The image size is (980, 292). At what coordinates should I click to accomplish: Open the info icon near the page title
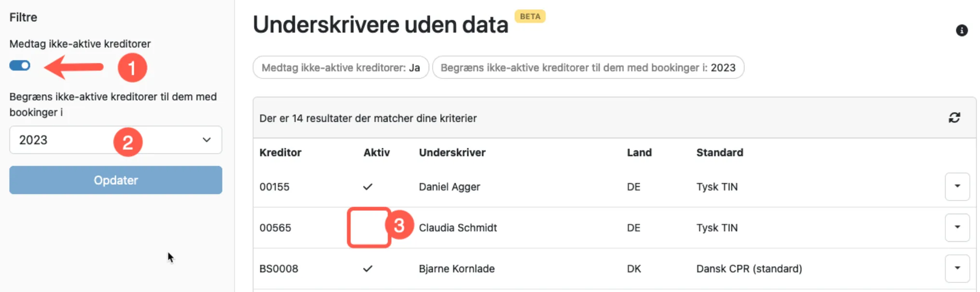pyautogui.click(x=962, y=30)
